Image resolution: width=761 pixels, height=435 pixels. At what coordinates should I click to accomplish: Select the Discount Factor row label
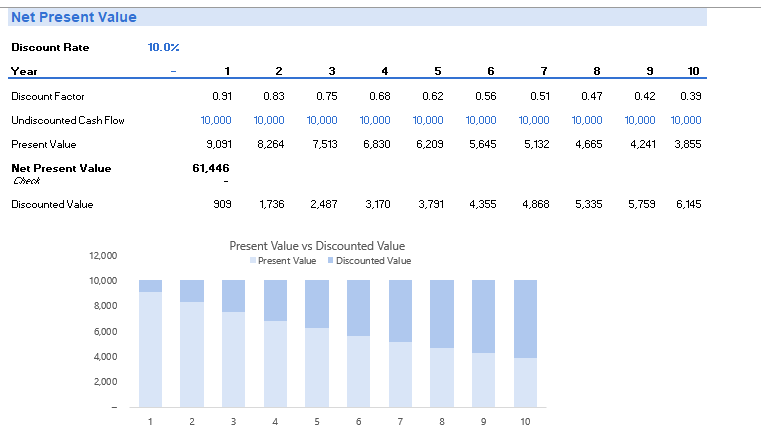coord(47,96)
